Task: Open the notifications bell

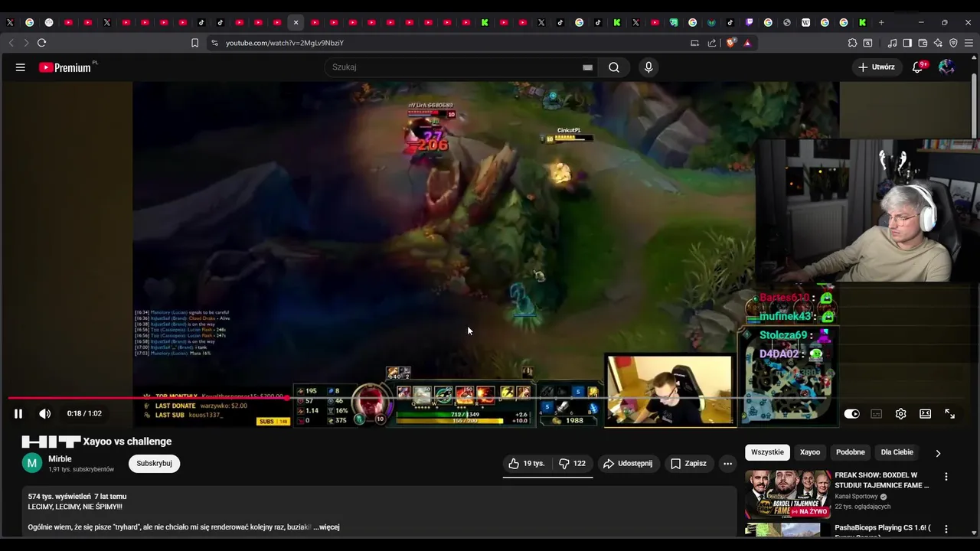Action: tap(917, 67)
